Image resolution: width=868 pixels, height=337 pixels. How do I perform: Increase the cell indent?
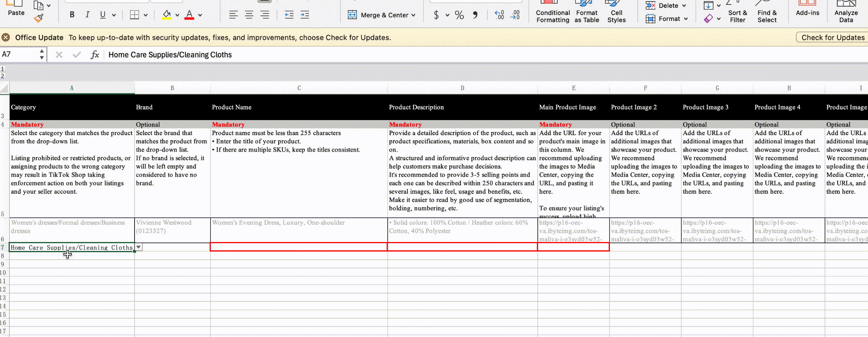coord(305,15)
